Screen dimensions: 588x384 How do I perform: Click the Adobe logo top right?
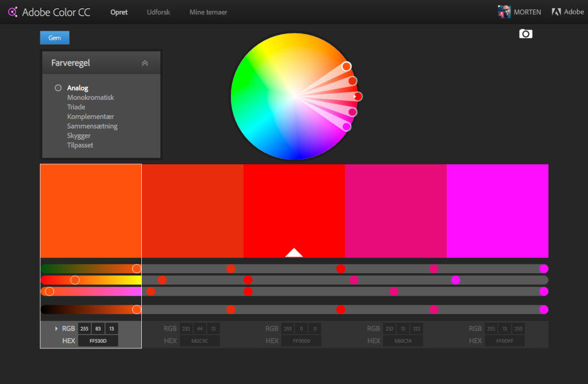tap(567, 11)
